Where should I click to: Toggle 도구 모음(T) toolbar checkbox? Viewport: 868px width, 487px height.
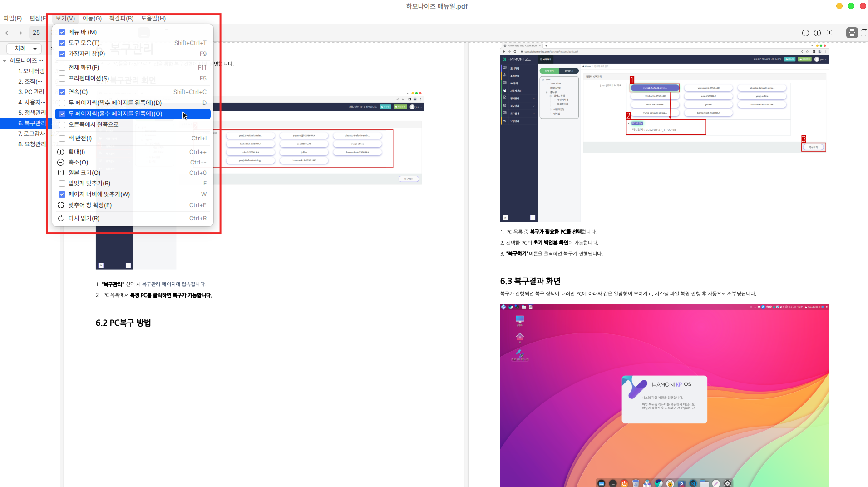[x=62, y=43]
